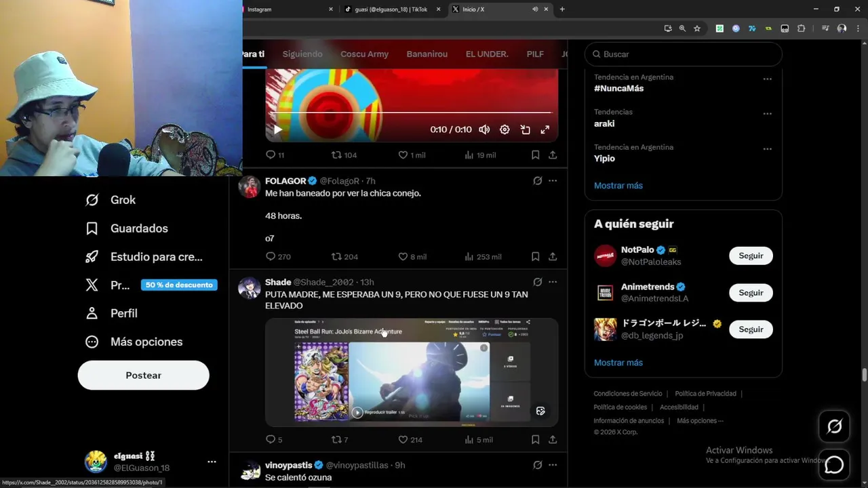Click the Postear button
Screen dimensions: 868x488
(x=143, y=375)
